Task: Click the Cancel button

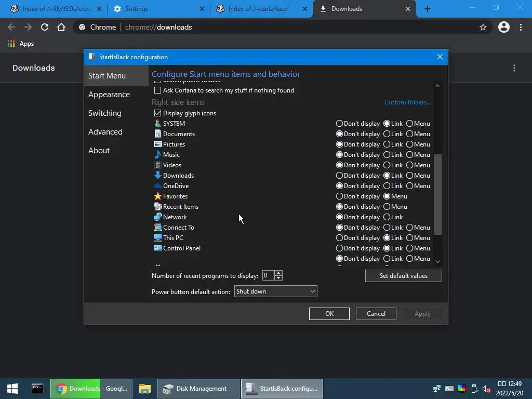Action: pyautogui.click(x=376, y=314)
